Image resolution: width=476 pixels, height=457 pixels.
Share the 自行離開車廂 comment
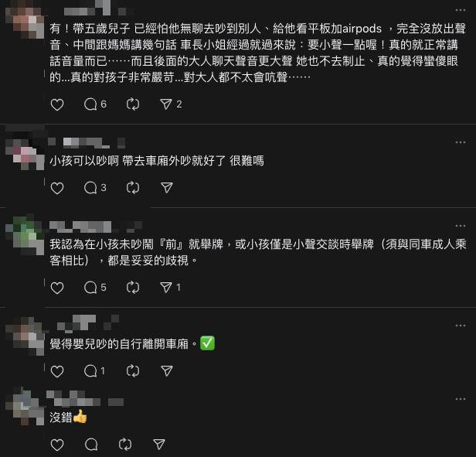pos(167,371)
